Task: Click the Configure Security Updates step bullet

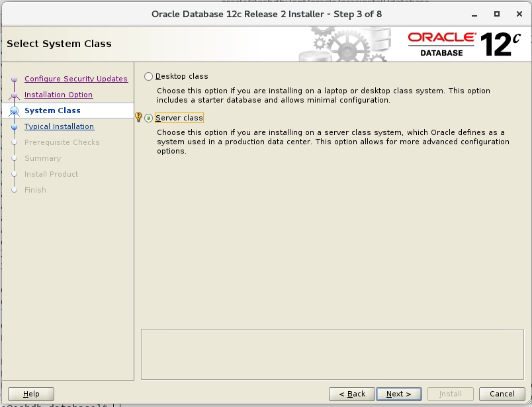Action: click(15, 79)
